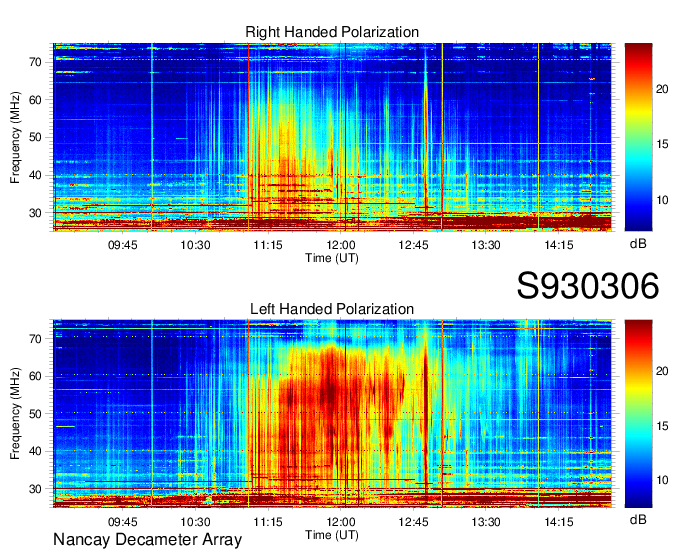Image resolution: width=680 pixels, height=552 pixels.
Task: Click the 15 dB mark on Right Handed colorbar
Action: (662, 144)
